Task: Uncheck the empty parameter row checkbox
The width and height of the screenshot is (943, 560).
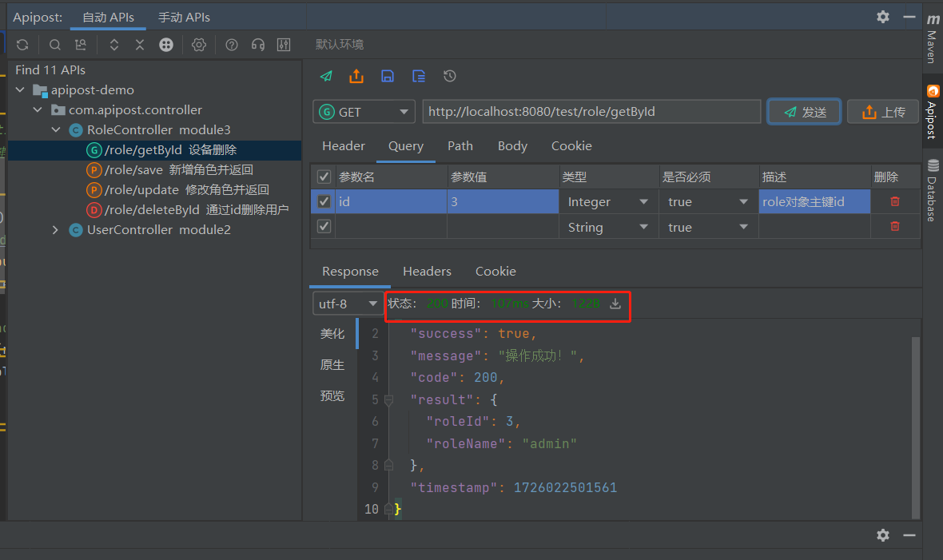Action: (x=324, y=226)
